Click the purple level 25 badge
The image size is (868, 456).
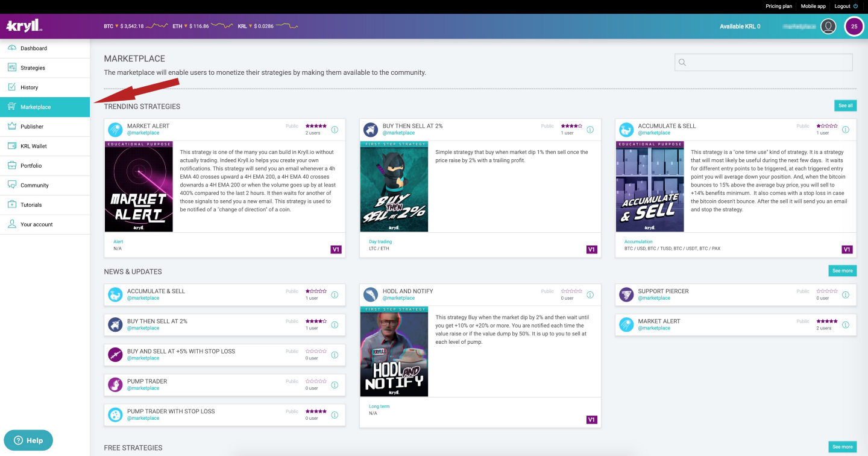[854, 27]
